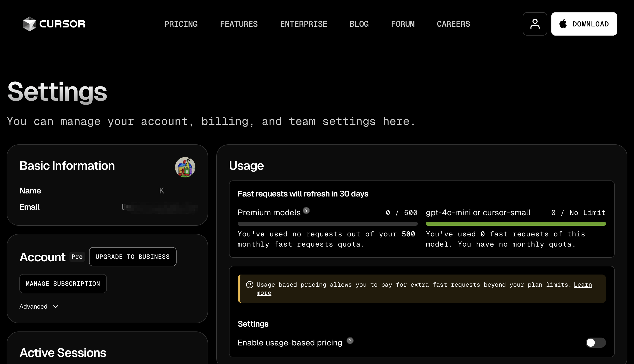Click the info icon in usage-based pricing notice
This screenshot has height=364, width=634.
pyautogui.click(x=250, y=285)
